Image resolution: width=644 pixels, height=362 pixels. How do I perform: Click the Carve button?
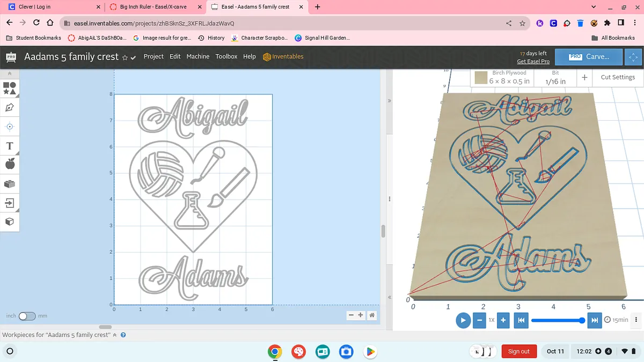589,56
